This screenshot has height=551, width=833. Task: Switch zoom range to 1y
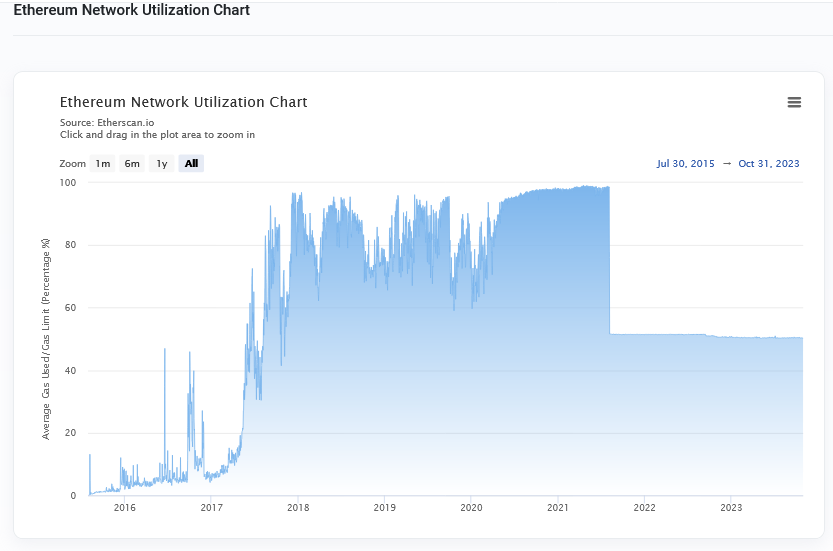pyautogui.click(x=162, y=164)
